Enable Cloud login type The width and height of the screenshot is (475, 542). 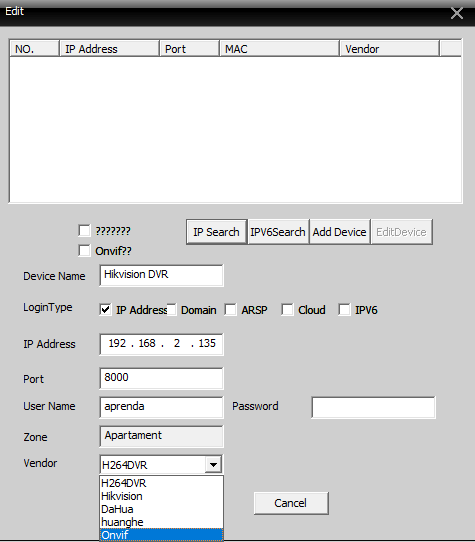[287, 310]
